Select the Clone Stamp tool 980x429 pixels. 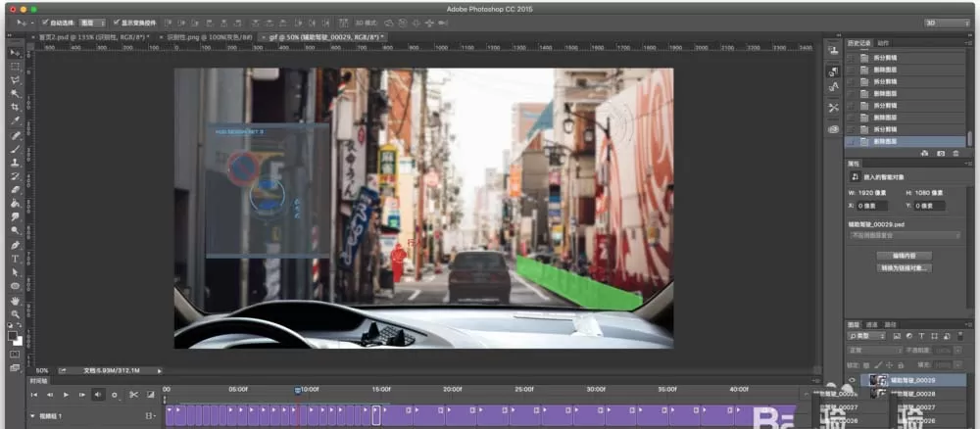pos(15,163)
